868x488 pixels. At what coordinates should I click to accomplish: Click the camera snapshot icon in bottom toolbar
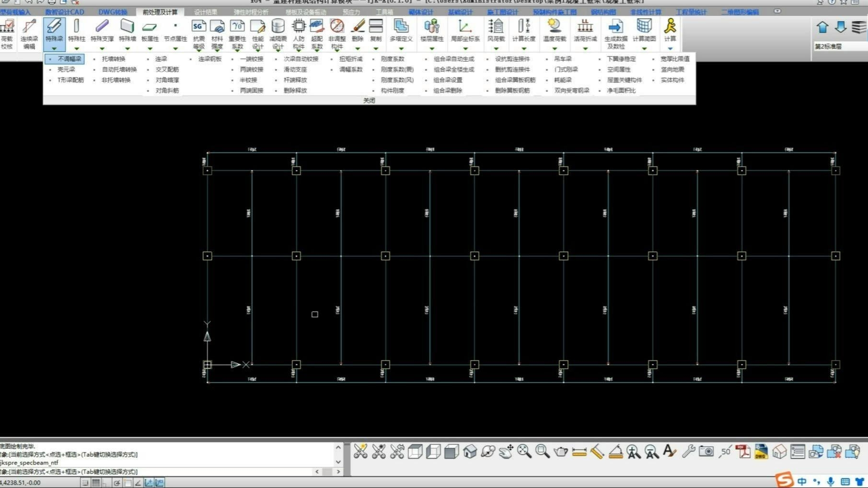tap(706, 451)
